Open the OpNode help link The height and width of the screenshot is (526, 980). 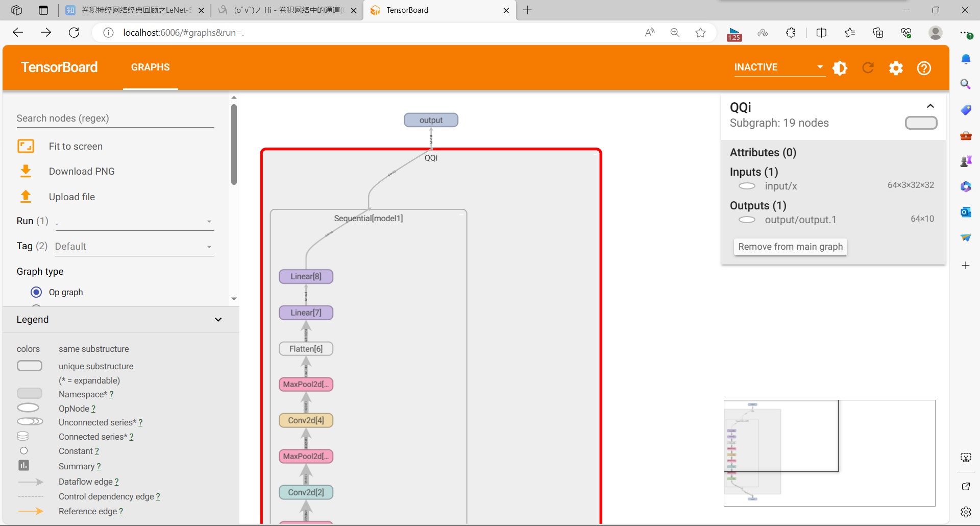(x=93, y=409)
